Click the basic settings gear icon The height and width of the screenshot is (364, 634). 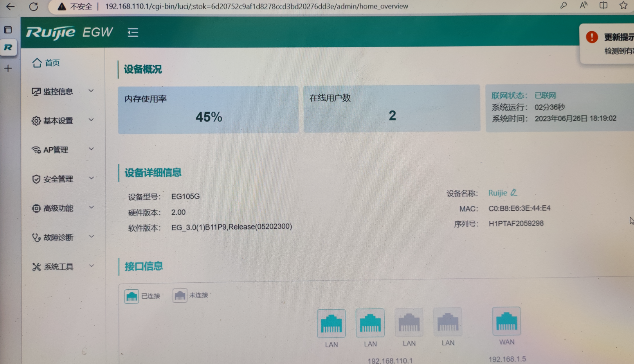point(36,121)
